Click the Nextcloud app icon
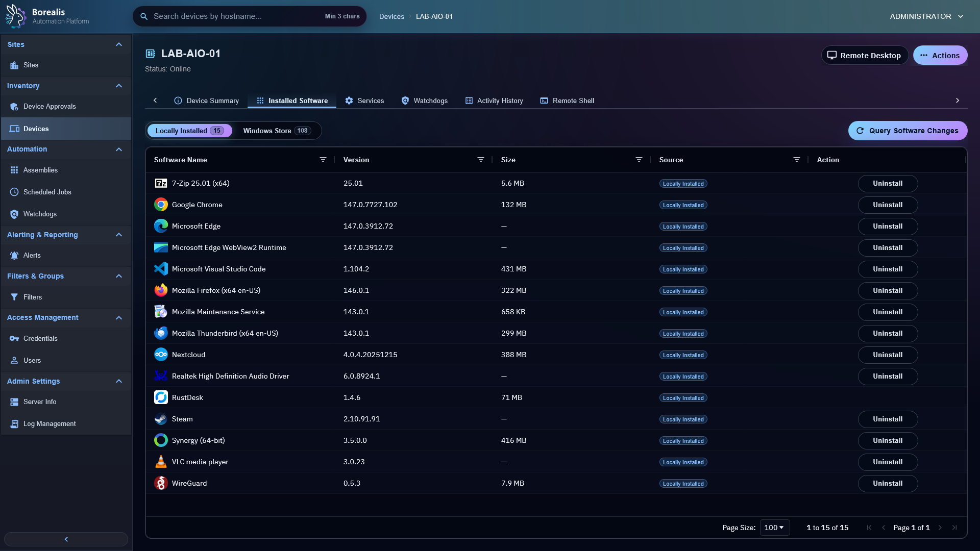 pos(161,355)
